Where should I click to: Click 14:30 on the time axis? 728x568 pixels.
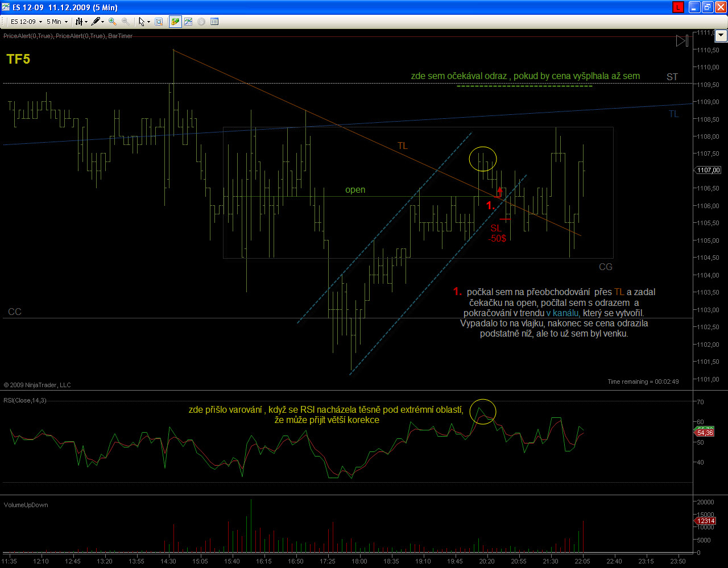pyautogui.click(x=168, y=561)
